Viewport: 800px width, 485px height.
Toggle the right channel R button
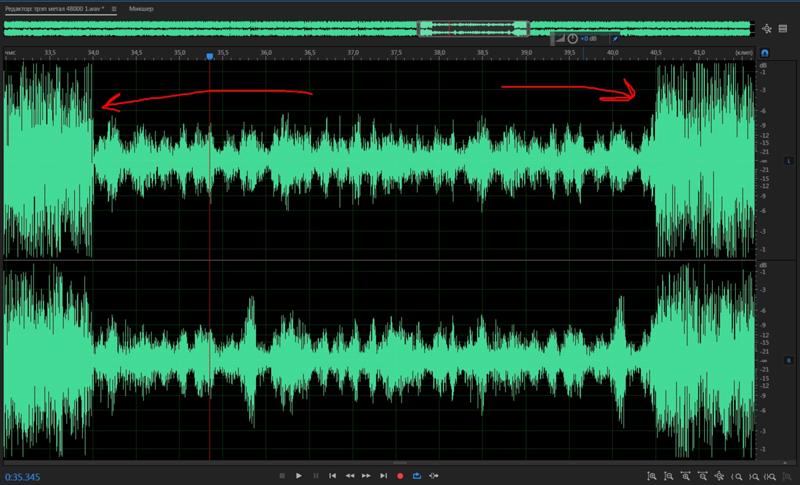(788, 360)
